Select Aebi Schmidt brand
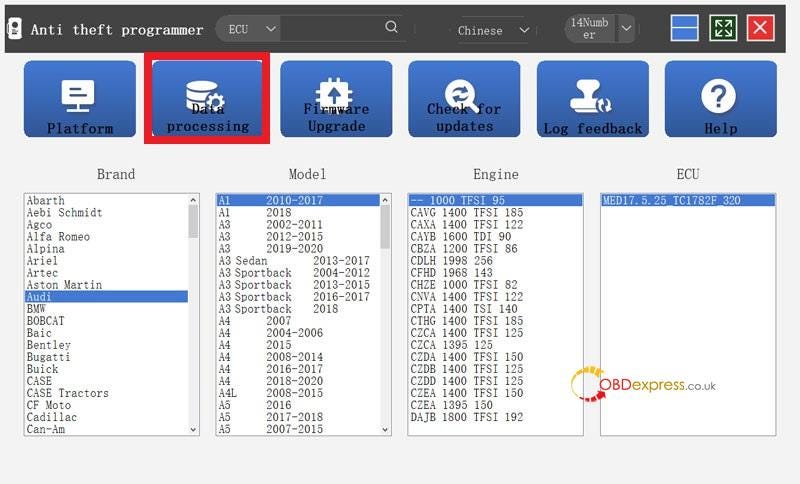Image resolution: width=800 pixels, height=484 pixels. click(x=106, y=212)
